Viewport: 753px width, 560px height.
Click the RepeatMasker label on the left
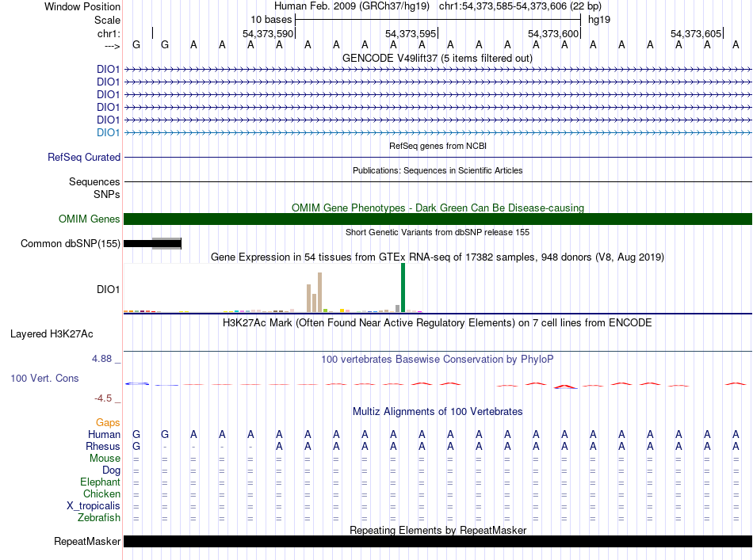87,542
